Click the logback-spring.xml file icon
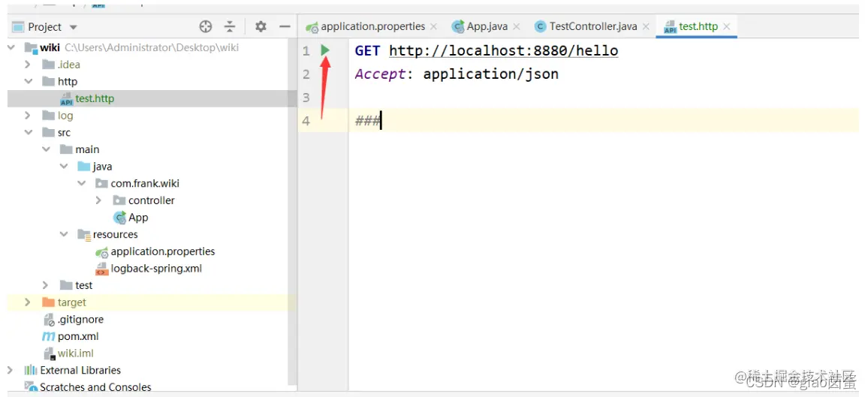868x397 pixels. pos(102,269)
